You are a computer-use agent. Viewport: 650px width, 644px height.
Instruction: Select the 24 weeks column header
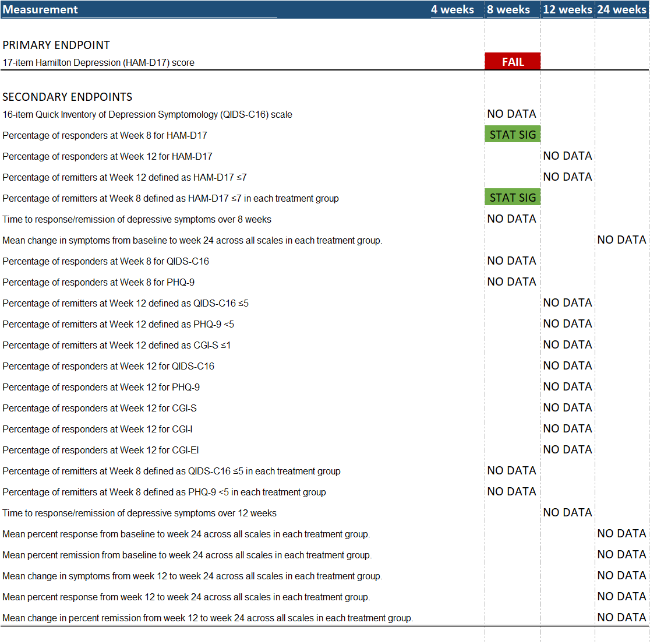[x=622, y=9]
